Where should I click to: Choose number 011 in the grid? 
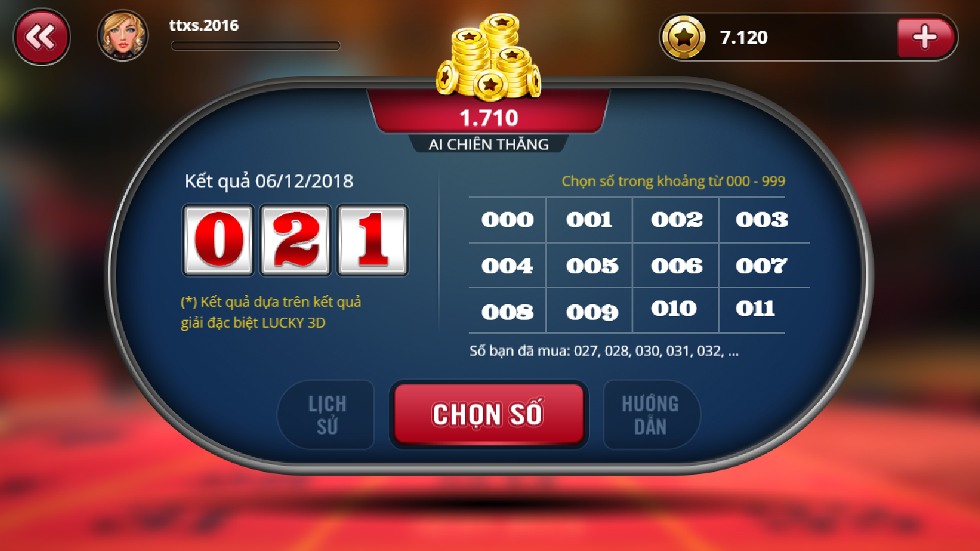[755, 309]
